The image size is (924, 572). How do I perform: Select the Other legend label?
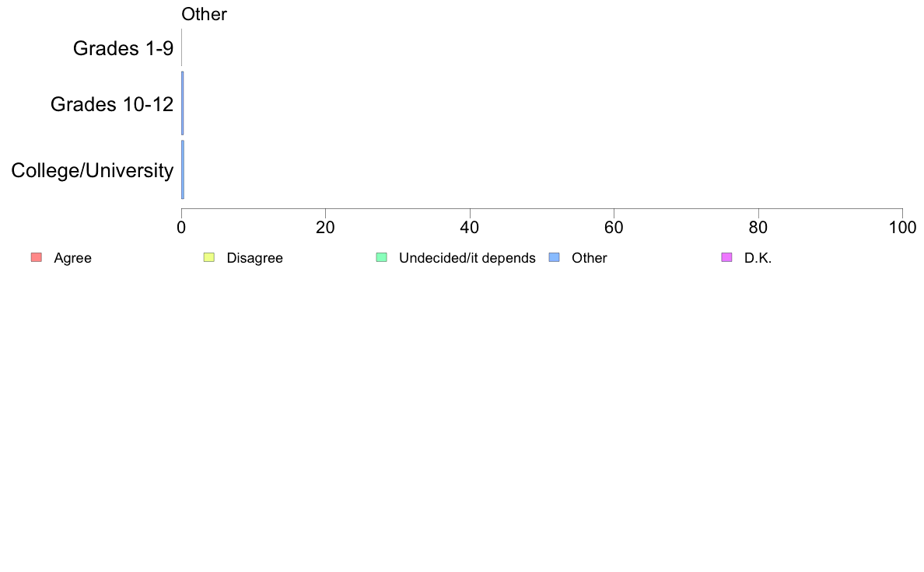click(x=590, y=258)
